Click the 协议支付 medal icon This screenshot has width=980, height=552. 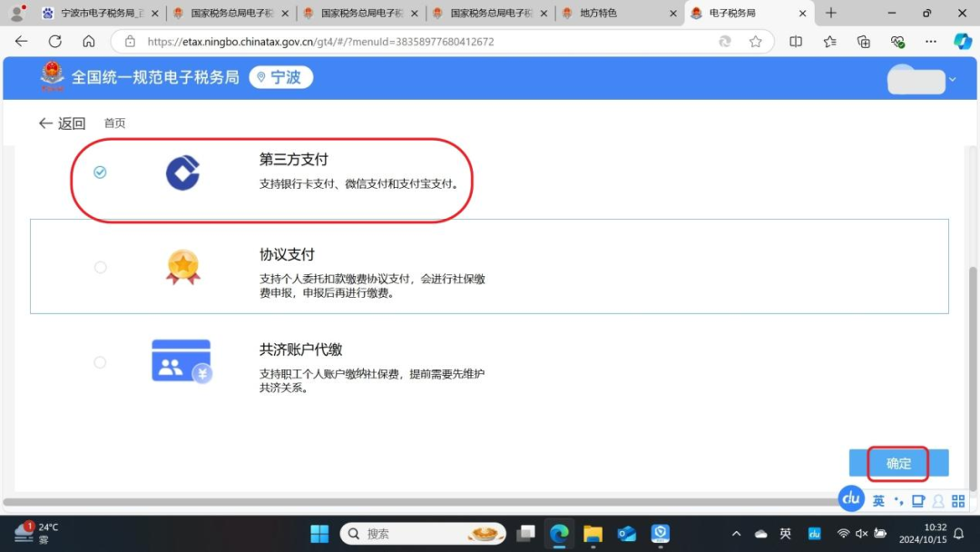click(x=182, y=267)
